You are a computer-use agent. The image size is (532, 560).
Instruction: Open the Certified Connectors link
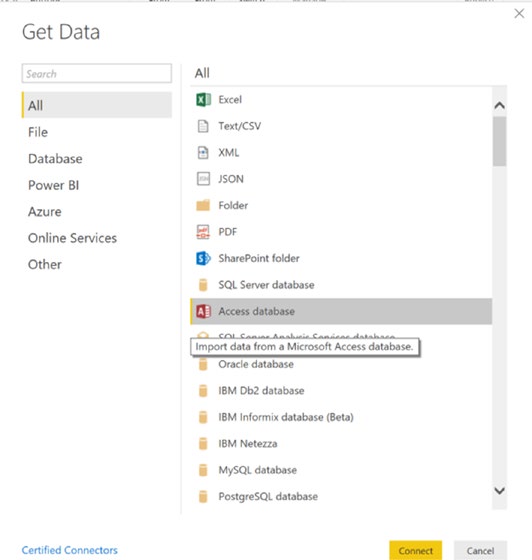pos(70,550)
